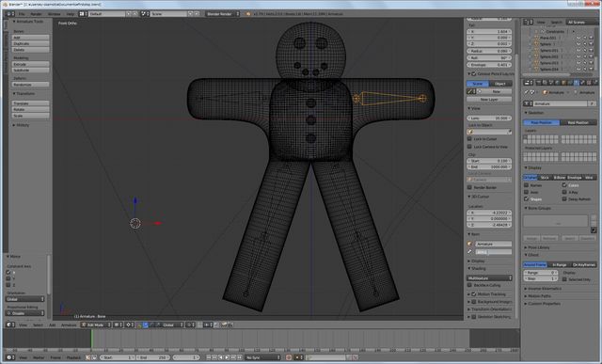Image resolution: width=602 pixels, height=364 pixels.
Task: Select the armature object data properties icon
Action: 576,82
